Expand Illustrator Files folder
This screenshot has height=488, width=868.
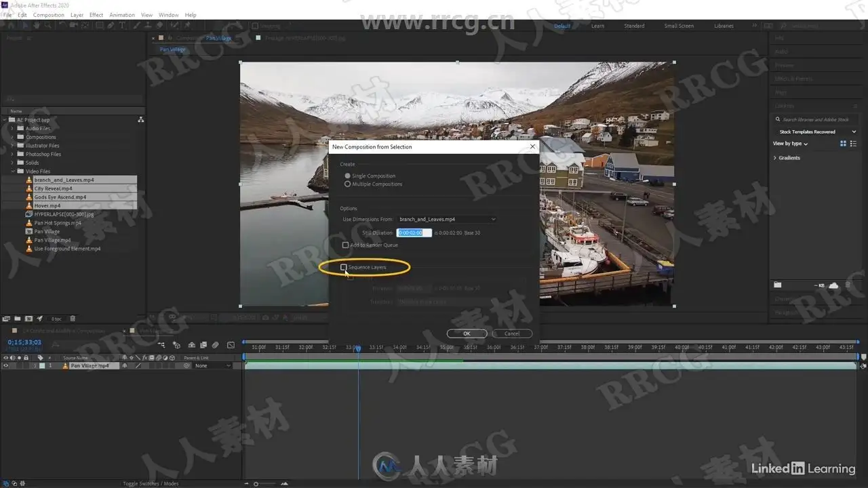pyautogui.click(x=12, y=146)
